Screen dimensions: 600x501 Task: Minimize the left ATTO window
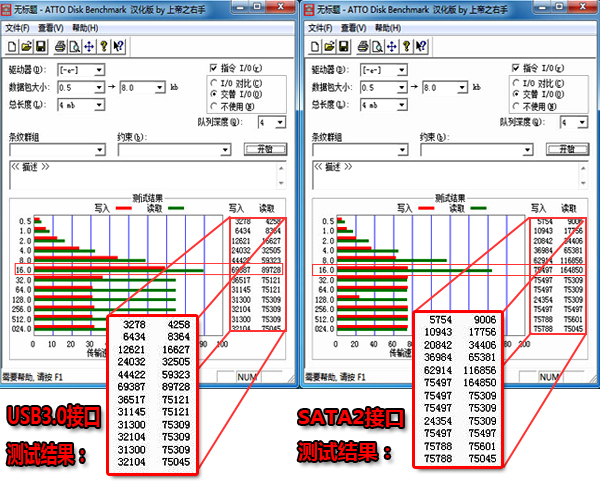(x=240, y=7)
